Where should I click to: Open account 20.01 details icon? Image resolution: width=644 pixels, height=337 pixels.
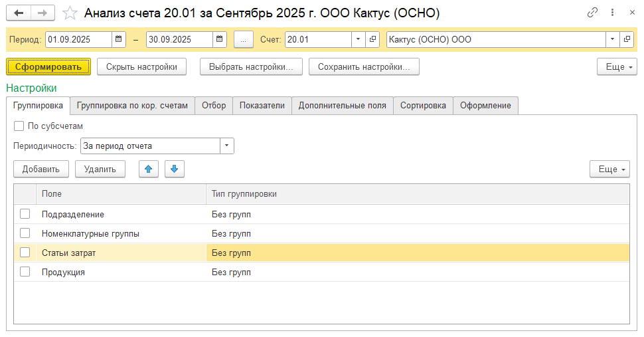(x=372, y=40)
